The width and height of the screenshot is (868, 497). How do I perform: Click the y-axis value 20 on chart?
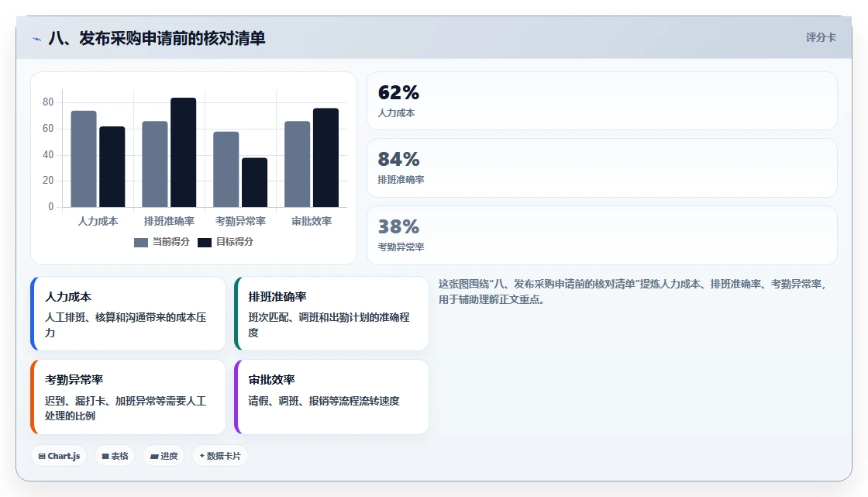click(48, 180)
